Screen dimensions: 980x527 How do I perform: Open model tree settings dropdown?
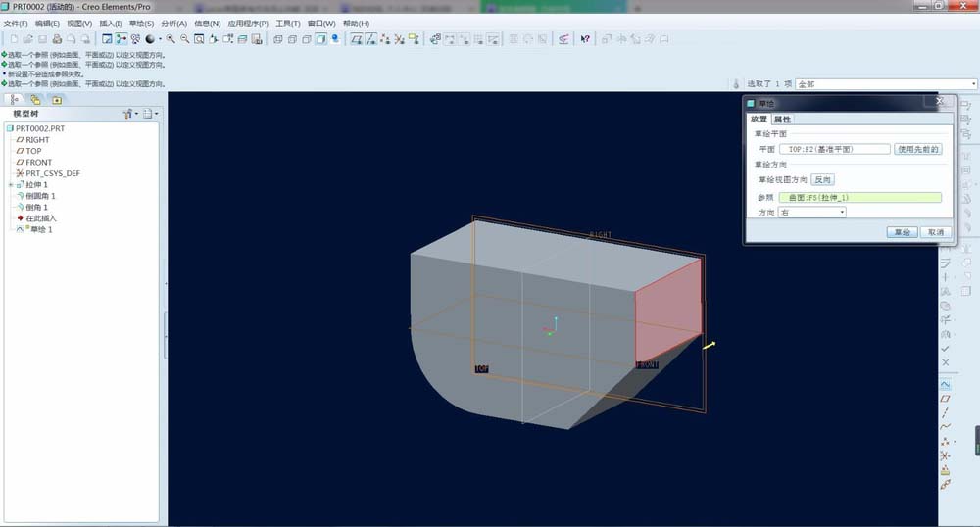tap(130, 113)
